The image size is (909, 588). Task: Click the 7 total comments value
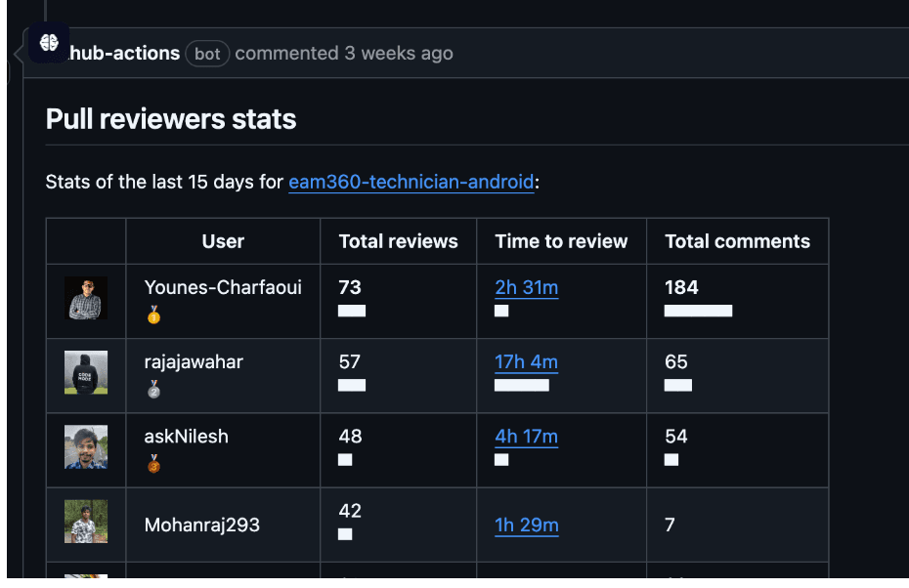[x=670, y=525]
